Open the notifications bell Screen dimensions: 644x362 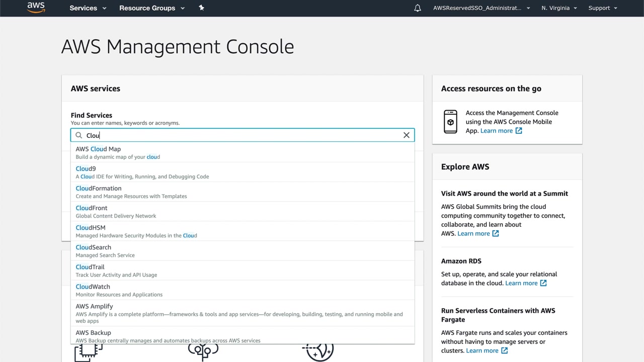tap(418, 8)
